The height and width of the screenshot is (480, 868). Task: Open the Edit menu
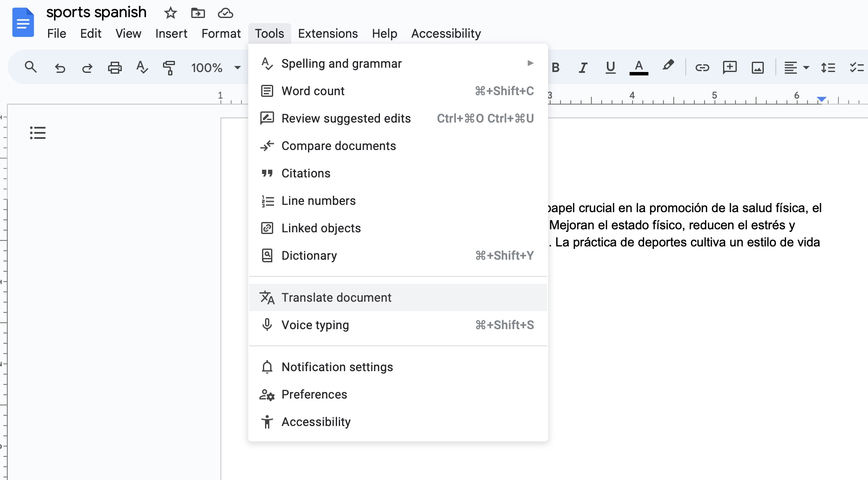pos(90,33)
